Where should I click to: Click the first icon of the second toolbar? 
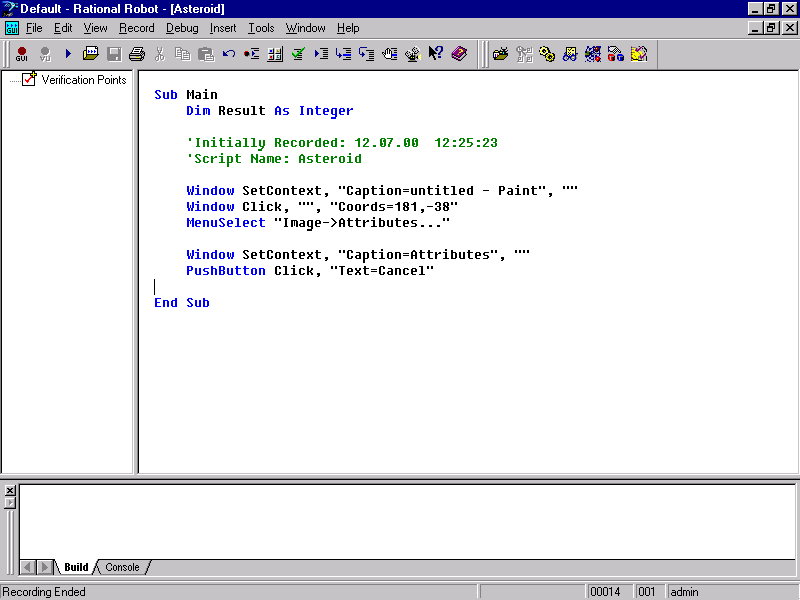tap(501, 54)
